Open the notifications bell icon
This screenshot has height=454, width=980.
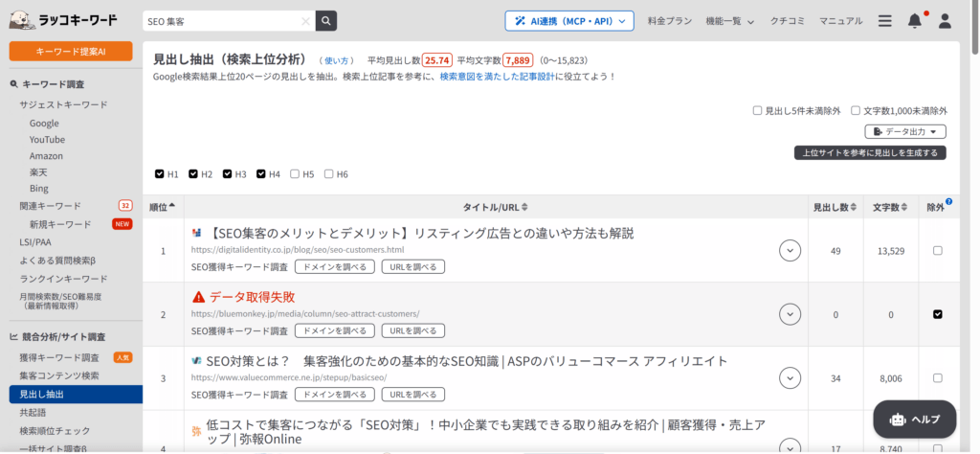914,21
